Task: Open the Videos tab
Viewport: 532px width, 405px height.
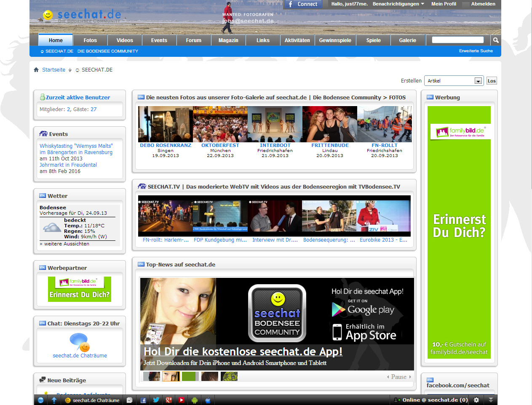Action: (x=125, y=40)
